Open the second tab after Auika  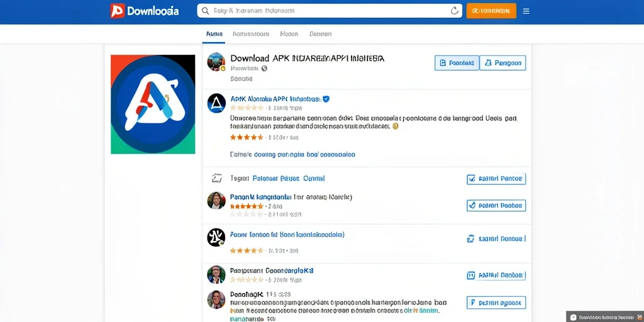click(250, 34)
